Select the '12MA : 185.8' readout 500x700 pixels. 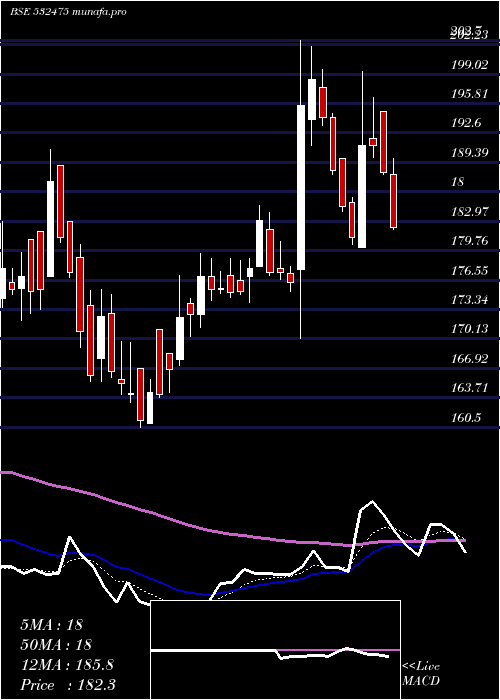click(67, 665)
